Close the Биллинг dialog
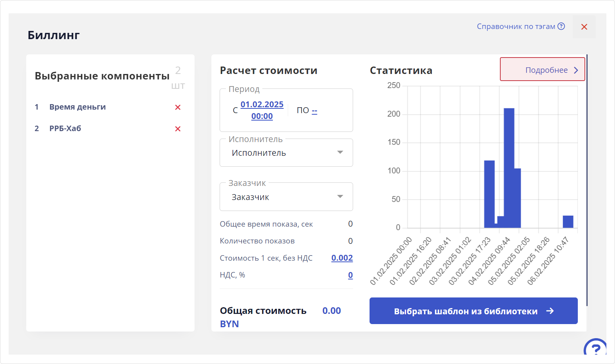This screenshot has height=364, width=615. (584, 27)
